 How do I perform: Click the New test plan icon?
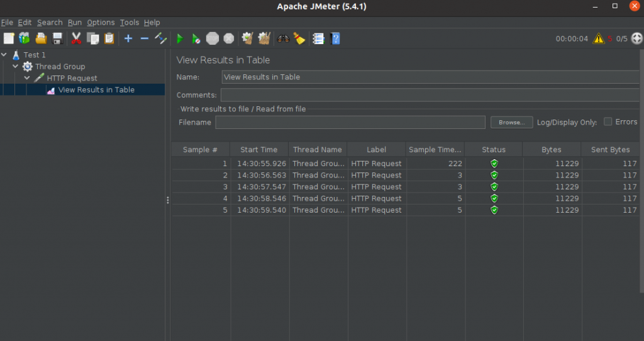coord(9,38)
